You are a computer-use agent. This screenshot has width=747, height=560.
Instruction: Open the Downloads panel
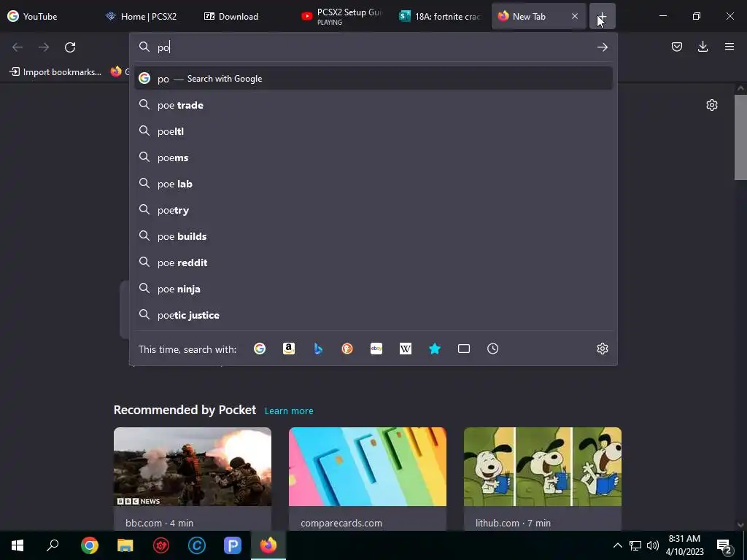703,47
